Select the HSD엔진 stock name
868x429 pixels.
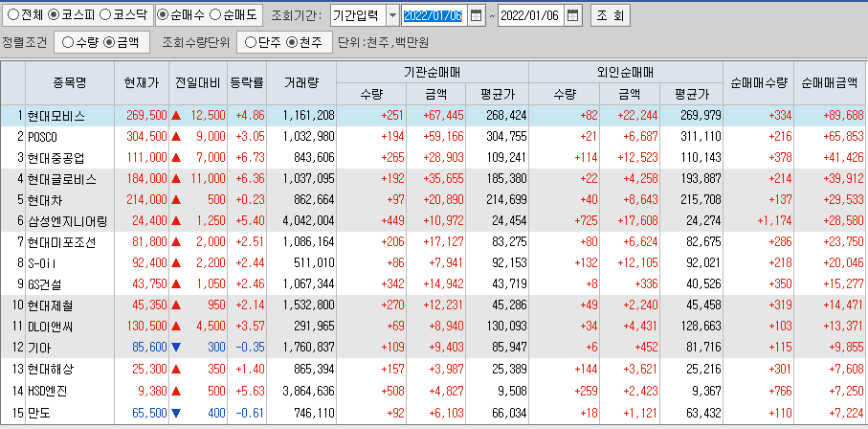click(x=47, y=391)
